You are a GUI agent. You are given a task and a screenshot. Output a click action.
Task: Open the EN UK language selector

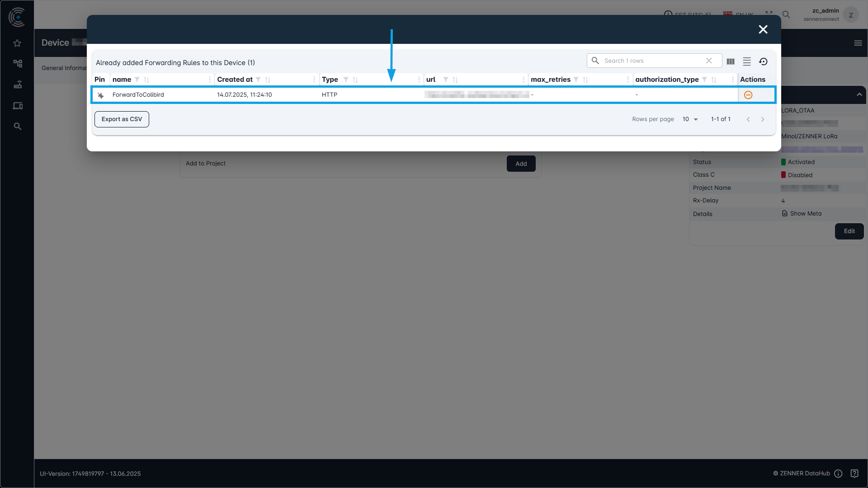739,14
